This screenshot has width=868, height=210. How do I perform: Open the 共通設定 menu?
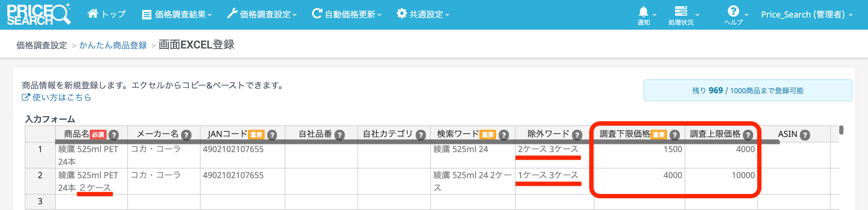(423, 15)
